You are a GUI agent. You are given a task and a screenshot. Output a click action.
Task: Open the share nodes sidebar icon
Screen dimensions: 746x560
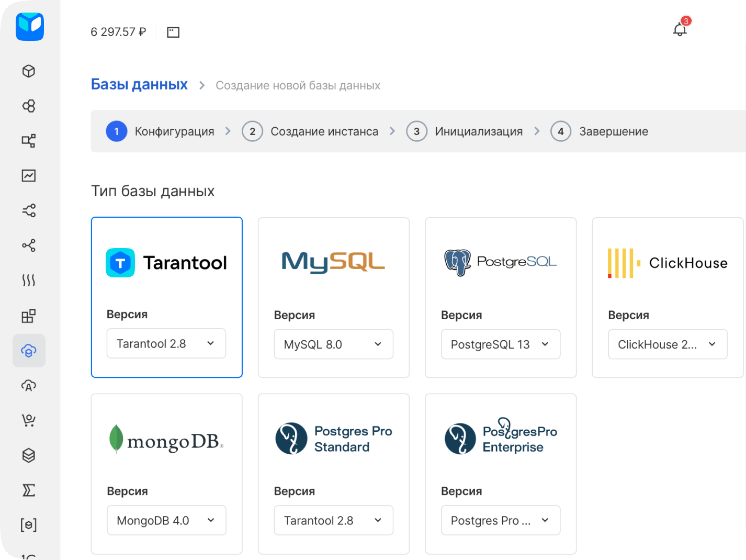pyautogui.click(x=29, y=245)
